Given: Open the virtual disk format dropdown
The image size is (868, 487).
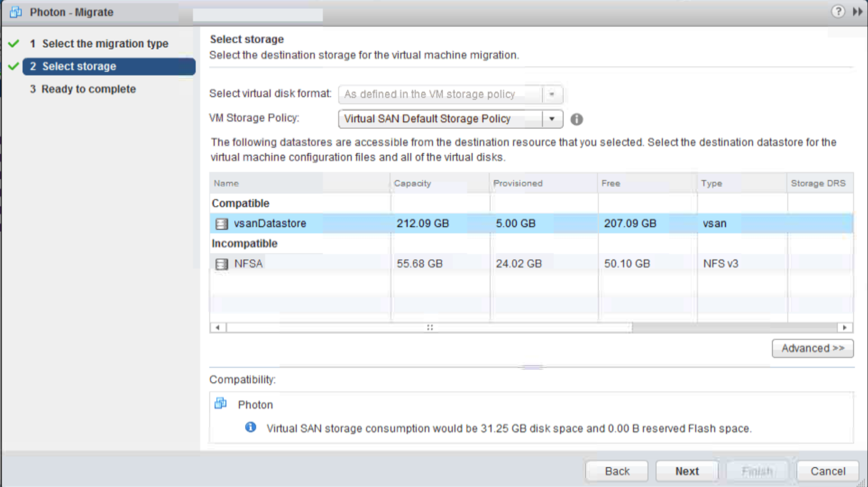Looking at the screenshot, I should 551,94.
